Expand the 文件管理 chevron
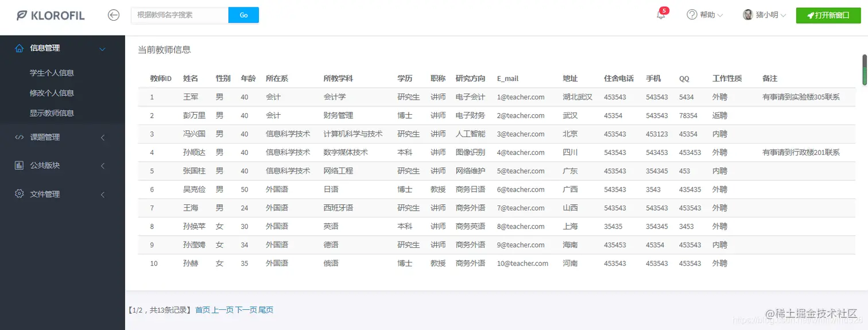This screenshot has height=330, width=868. (103, 195)
